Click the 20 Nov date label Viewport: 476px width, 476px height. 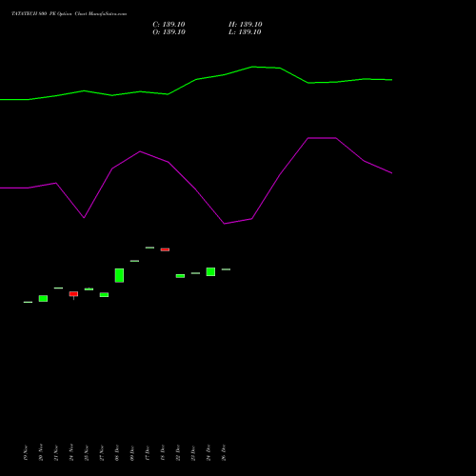41,452
